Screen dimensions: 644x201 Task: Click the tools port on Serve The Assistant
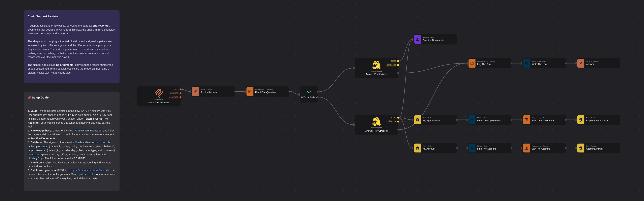click(181, 89)
